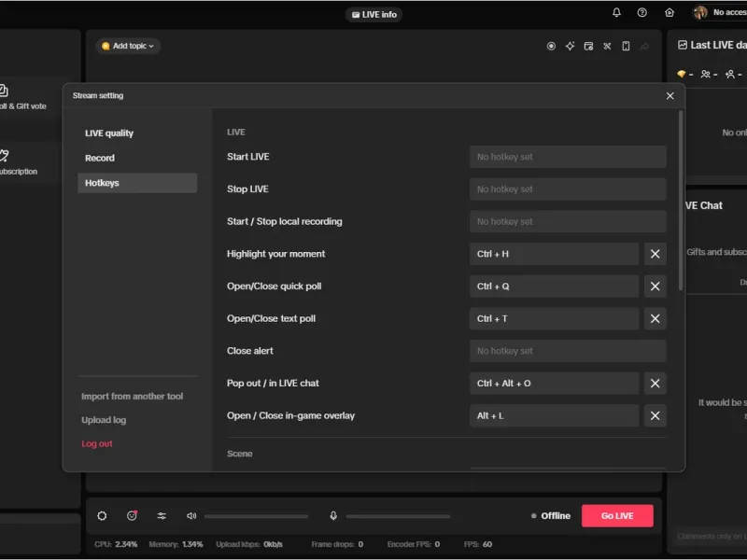Edit the Ctrl + Q hotkey field
The image size is (747, 560).
tap(554, 287)
